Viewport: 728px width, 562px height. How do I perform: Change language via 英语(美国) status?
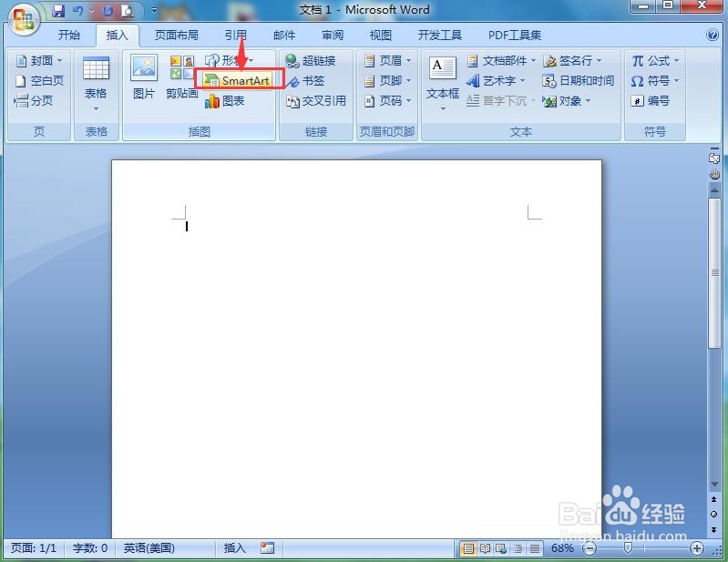coord(149,548)
